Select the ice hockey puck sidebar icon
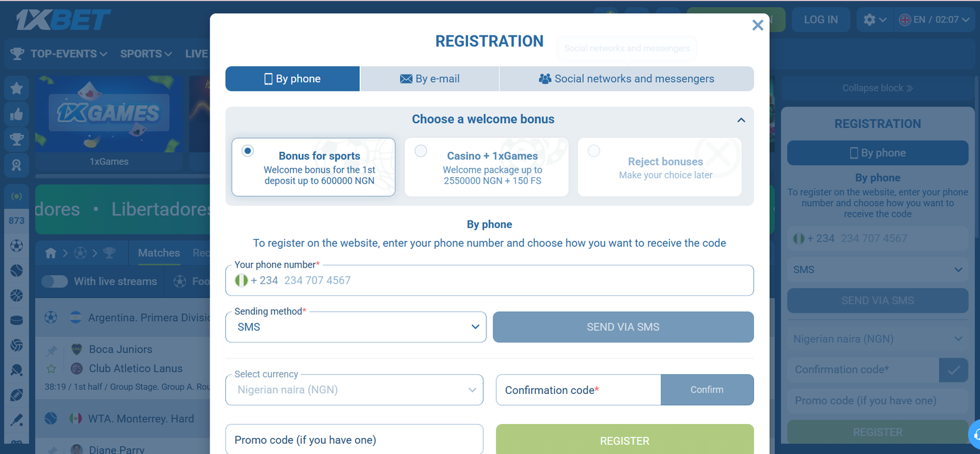 (17, 320)
